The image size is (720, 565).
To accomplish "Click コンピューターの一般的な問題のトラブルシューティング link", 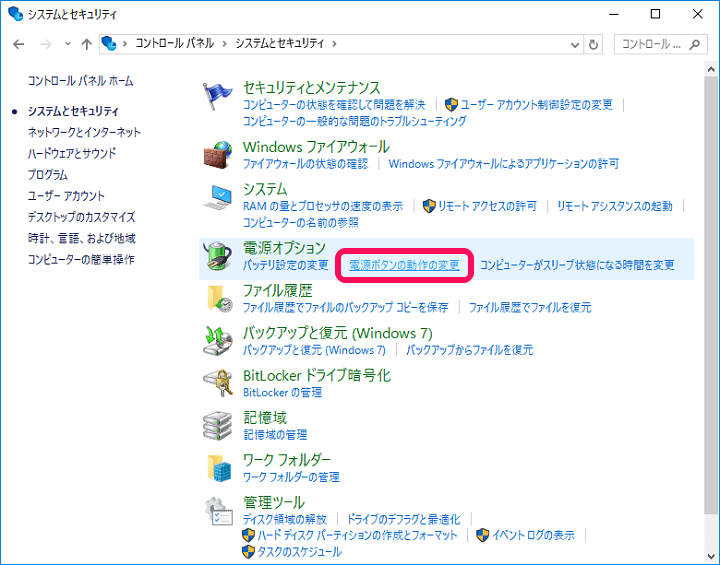I will tap(354, 121).
